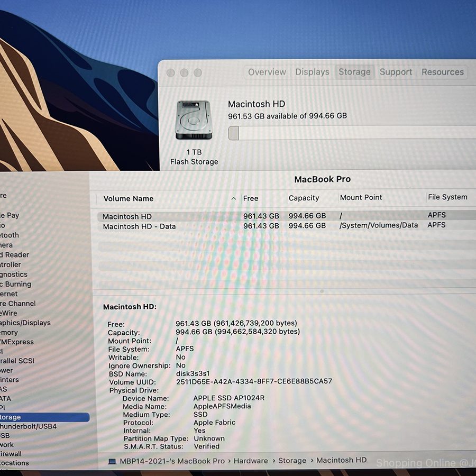Image resolution: width=476 pixels, height=476 pixels.
Task: Switch to the Overview tab
Action: [267, 72]
